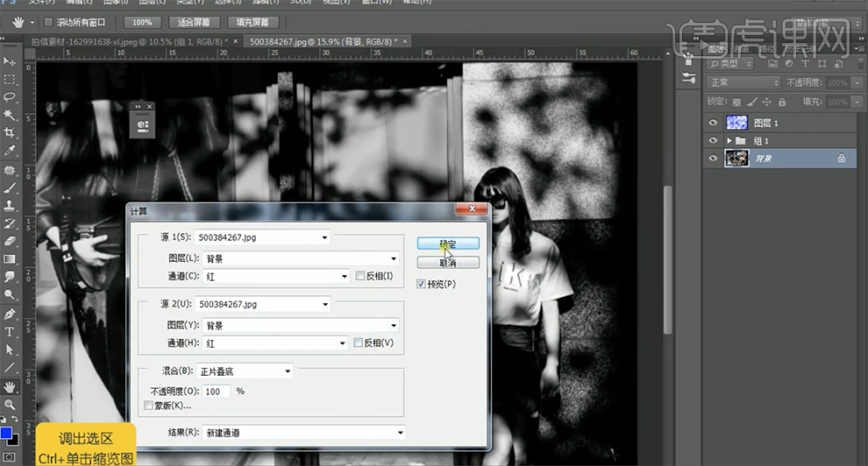The image size is (868, 466).
Task: Lock image pixels brush icon
Action: click(751, 102)
